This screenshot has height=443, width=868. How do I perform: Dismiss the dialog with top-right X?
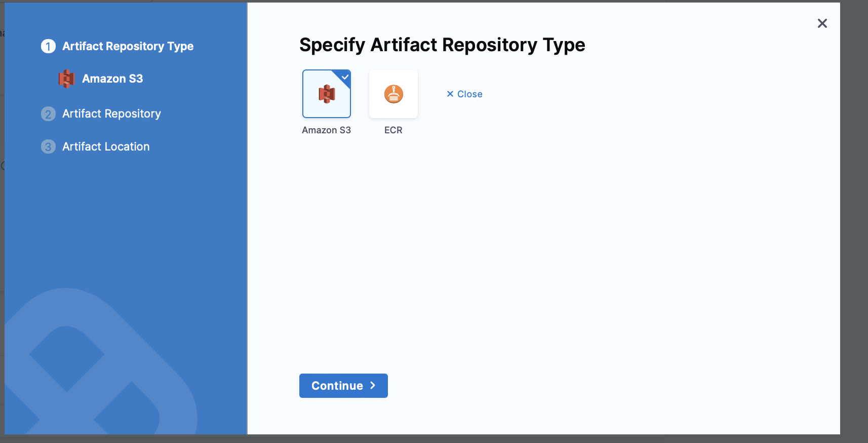[x=822, y=23]
